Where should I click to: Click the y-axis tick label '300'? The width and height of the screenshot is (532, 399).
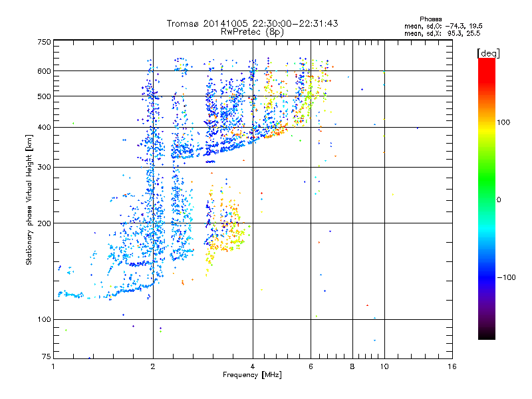(44, 168)
